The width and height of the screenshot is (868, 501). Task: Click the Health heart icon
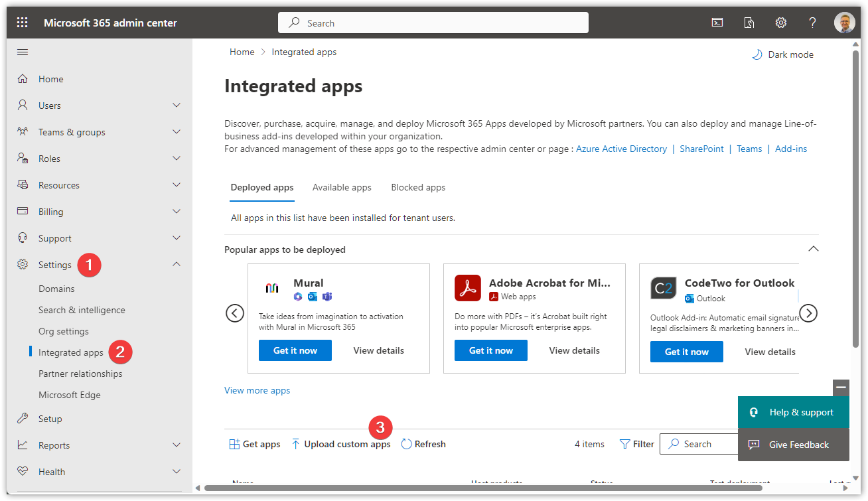click(23, 471)
